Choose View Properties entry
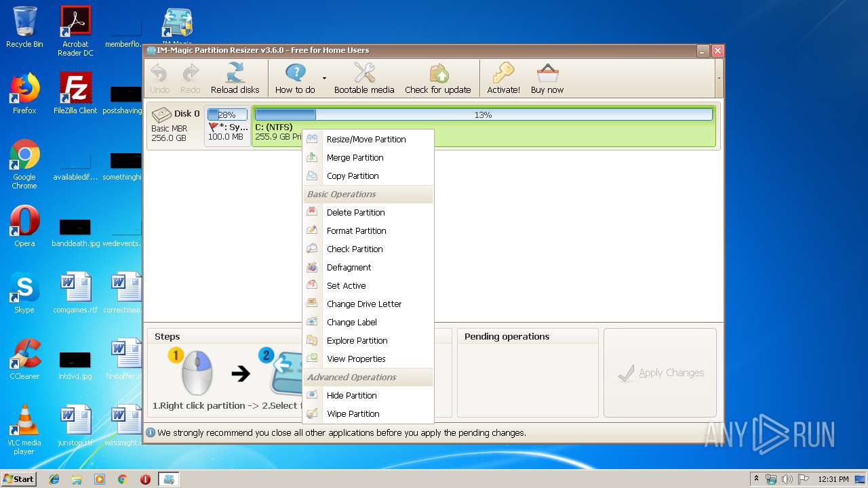Screen dimensions: 868x488 click(368, 359)
